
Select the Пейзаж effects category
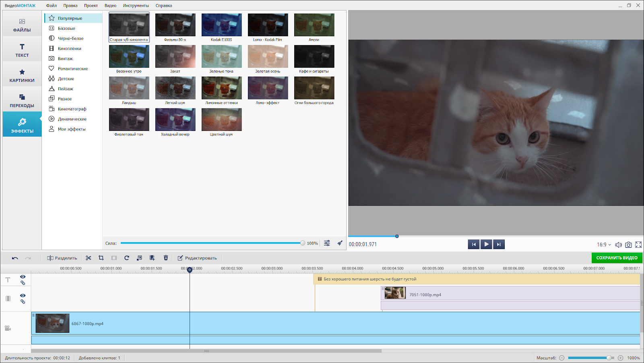pyautogui.click(x=73, y=89)
